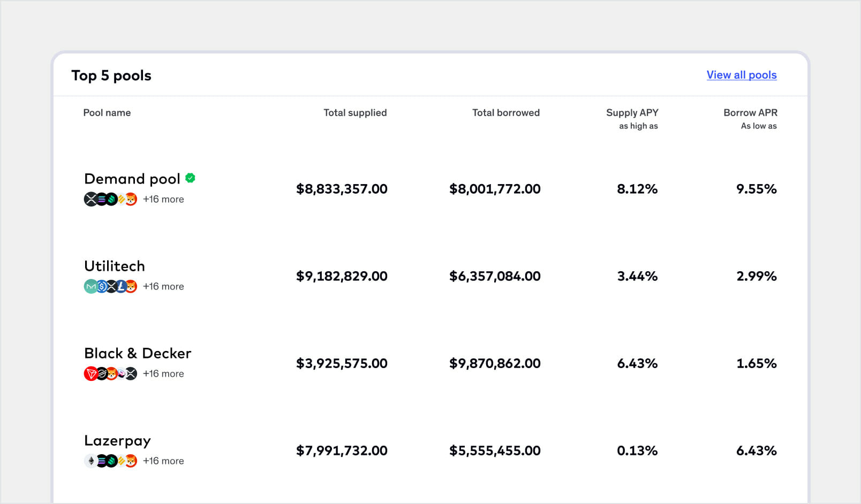Show +16 more tokens for Black & Decker
The height and width of the screenshot is (504, 861).
click(x=163, y=373)
